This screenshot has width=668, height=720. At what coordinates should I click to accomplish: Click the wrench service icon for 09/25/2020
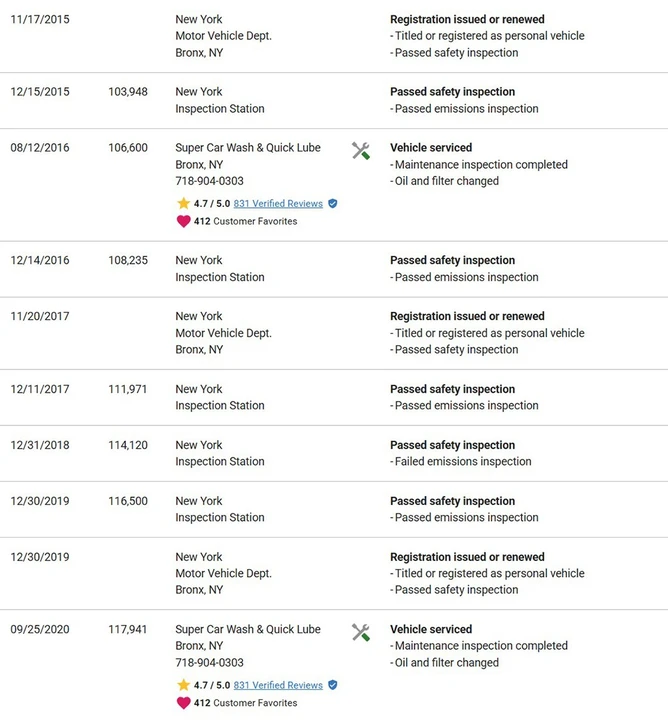pyautogui.click(x=361, y=632)
